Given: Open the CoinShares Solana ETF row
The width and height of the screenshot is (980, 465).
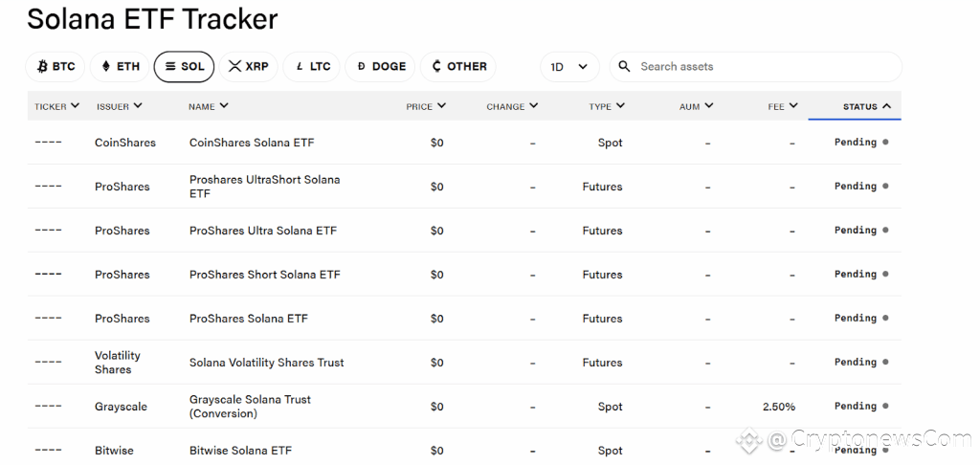Looking at the screenshot, I should coord(464,143).
